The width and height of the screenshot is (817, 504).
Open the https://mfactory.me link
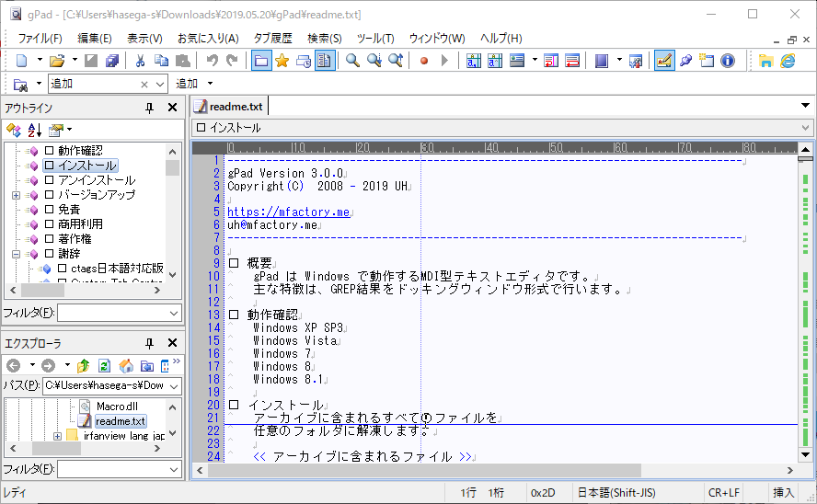288,212
